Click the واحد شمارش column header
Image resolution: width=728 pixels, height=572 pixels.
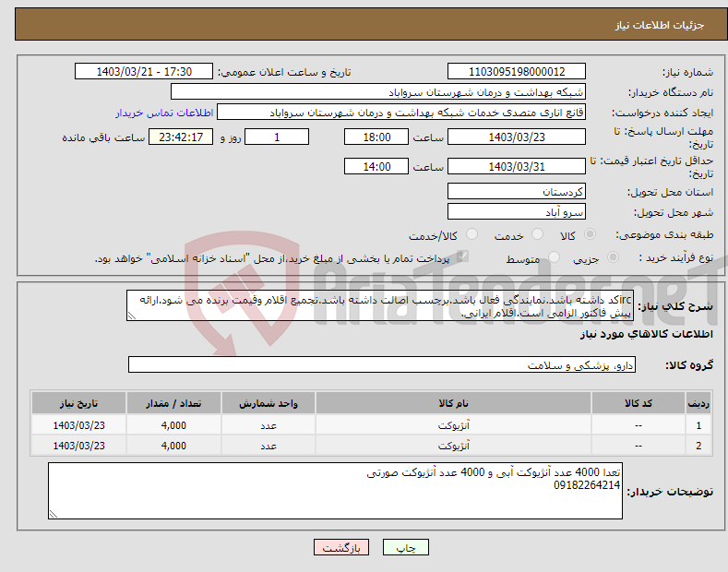pyautogui.click(x=269, y=403)
